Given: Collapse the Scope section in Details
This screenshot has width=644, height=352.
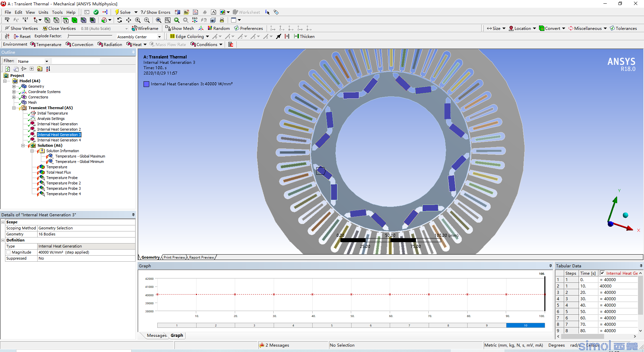Looking at the screenshot, I should pyautogui.click(x=3, y=222).
